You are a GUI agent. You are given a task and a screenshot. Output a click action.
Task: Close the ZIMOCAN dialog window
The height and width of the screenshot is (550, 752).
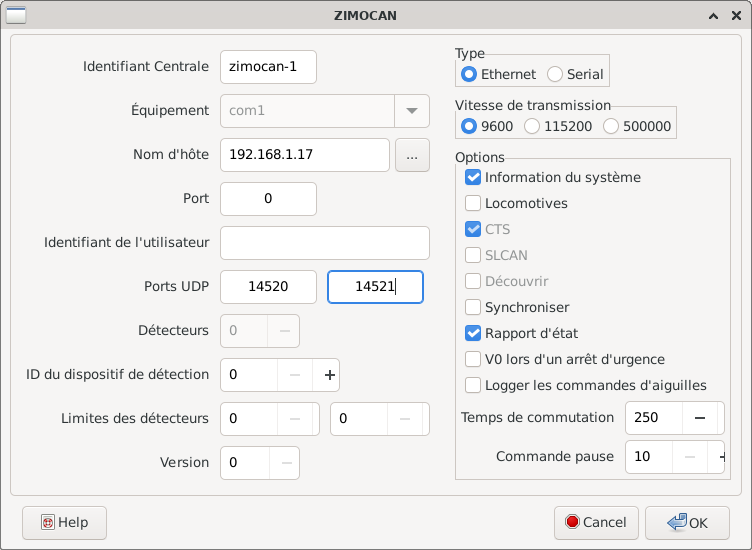pos(735,16)
